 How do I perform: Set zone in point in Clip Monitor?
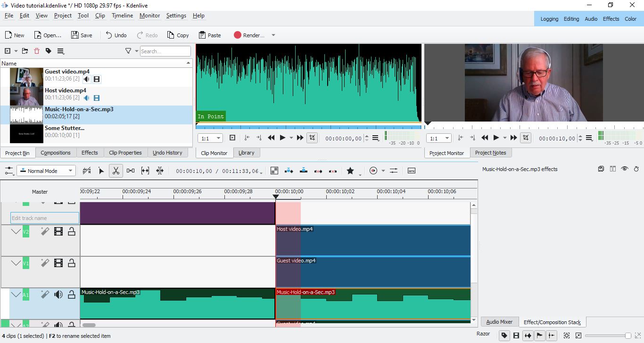[247, 138]
